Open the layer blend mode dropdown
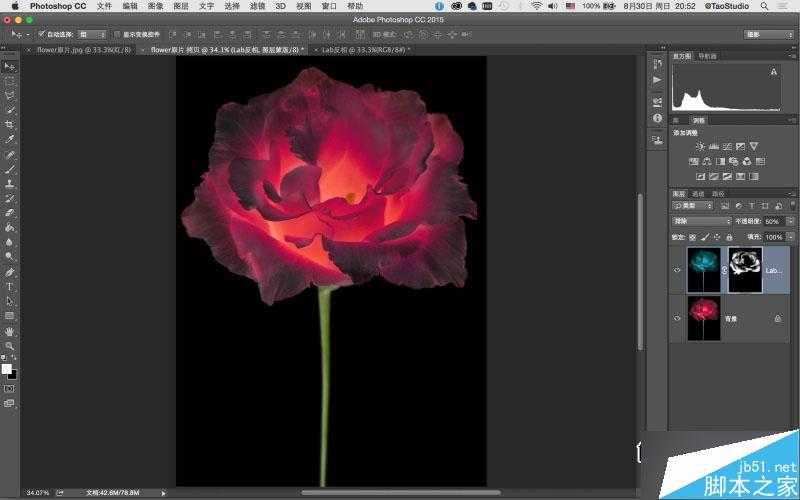 coord(701,221)
